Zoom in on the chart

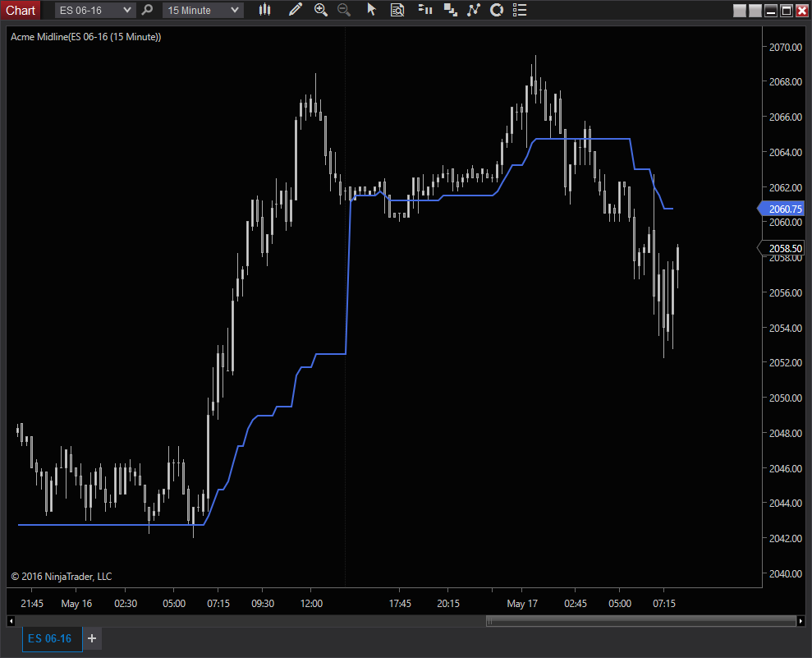(321, 10)
